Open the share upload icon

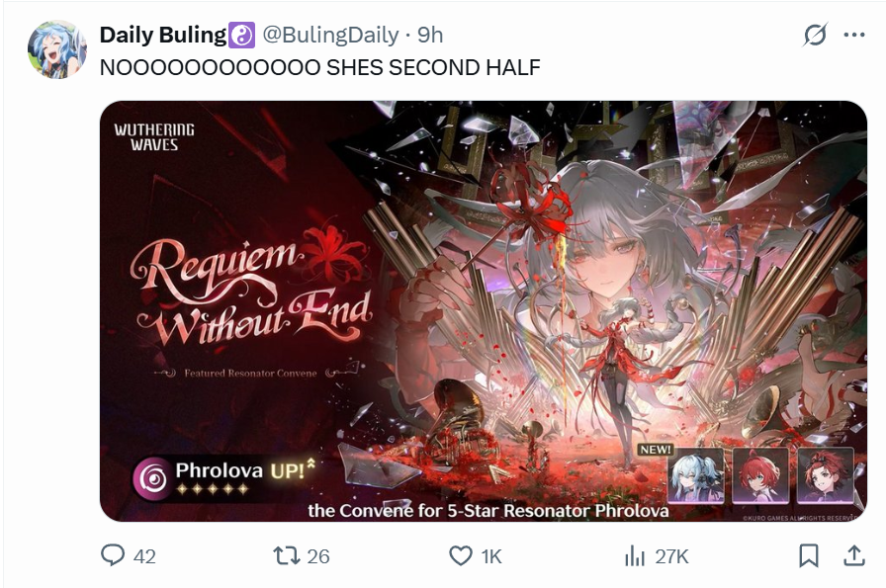point(853,555)
